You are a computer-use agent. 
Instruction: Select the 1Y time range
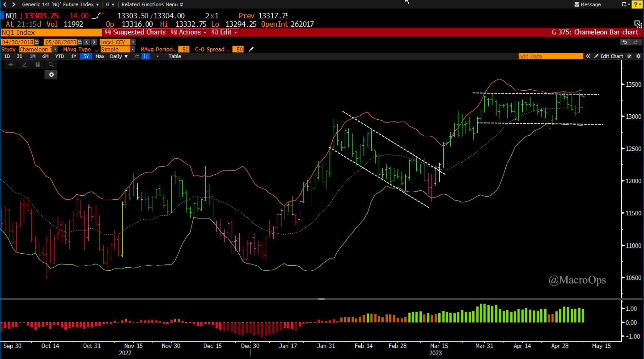tap(73, 56)
